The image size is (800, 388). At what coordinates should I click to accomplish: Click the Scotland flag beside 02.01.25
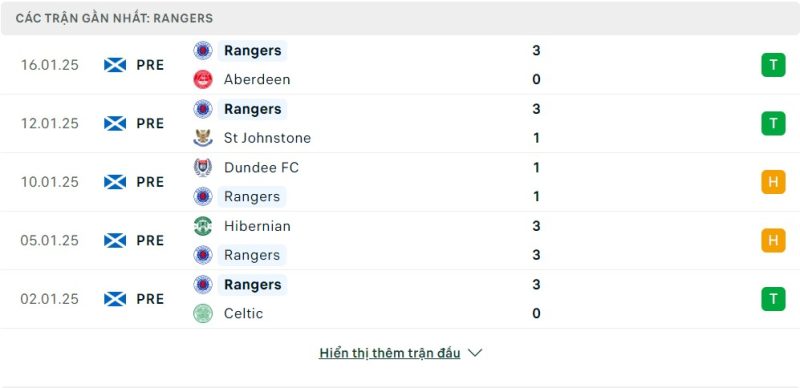[115, 299]
